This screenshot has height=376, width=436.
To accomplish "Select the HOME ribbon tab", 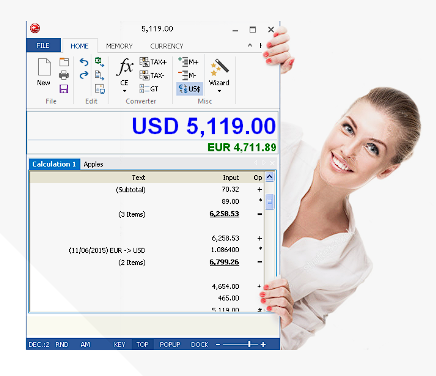I will 79,46.
